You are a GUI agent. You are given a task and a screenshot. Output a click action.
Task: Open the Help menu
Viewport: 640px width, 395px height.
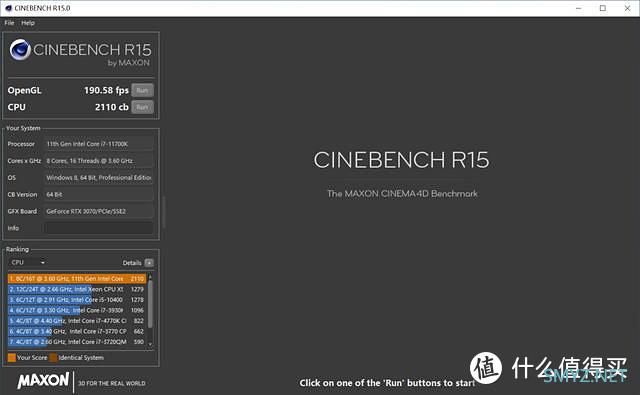click(x=28, y=23)
